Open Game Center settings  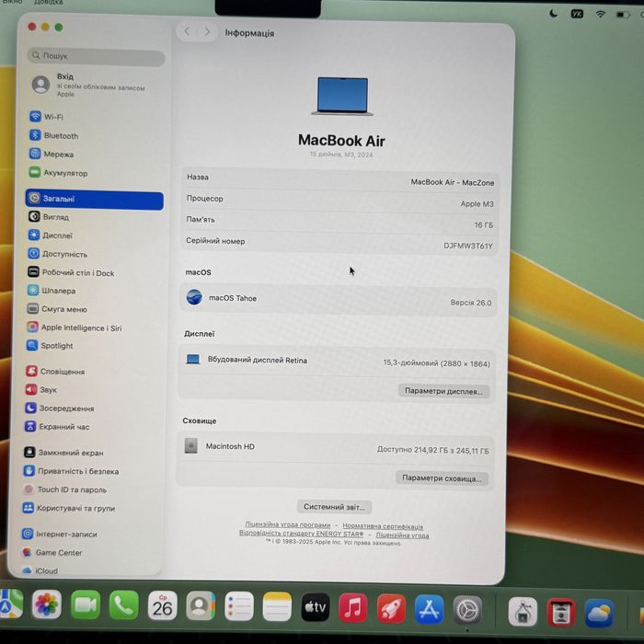pos(52,552)
